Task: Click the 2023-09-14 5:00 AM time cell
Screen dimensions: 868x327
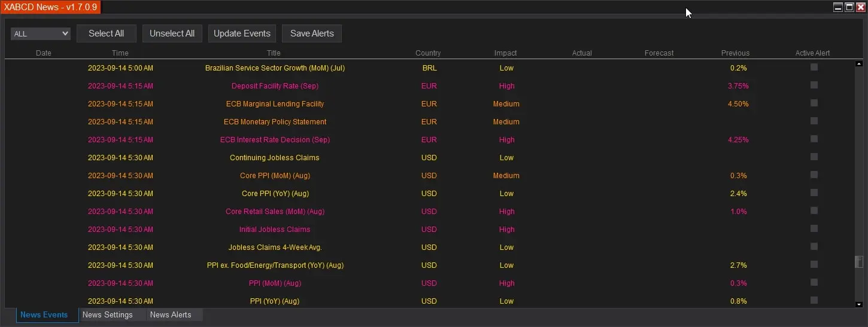Action: (x=120, y=68)
